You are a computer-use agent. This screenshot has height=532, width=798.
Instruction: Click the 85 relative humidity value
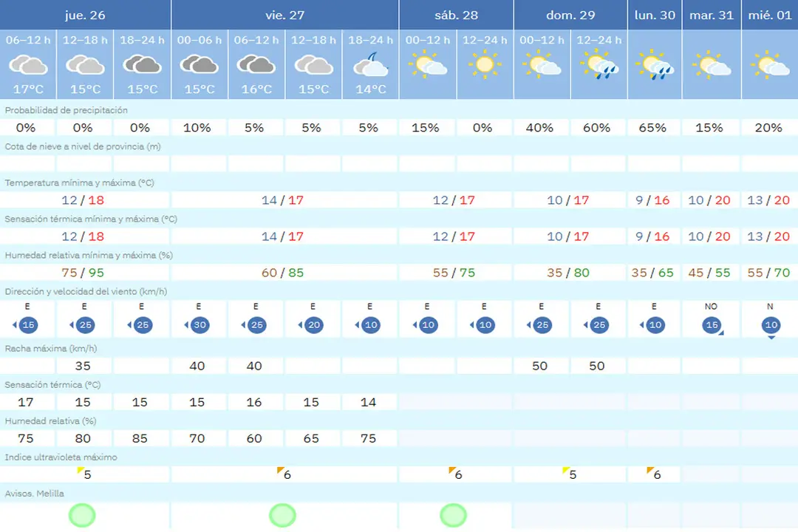[x=140, y=438]
